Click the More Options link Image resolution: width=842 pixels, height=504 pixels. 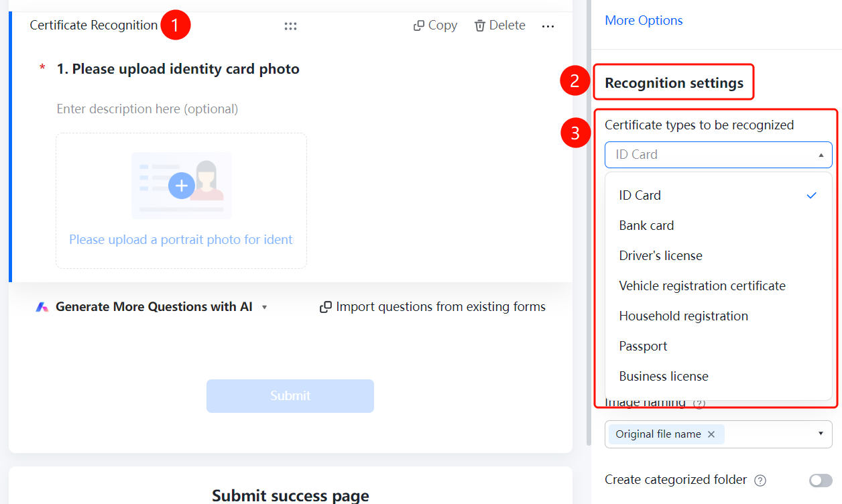pyautogui.click(x=644, y=20)
